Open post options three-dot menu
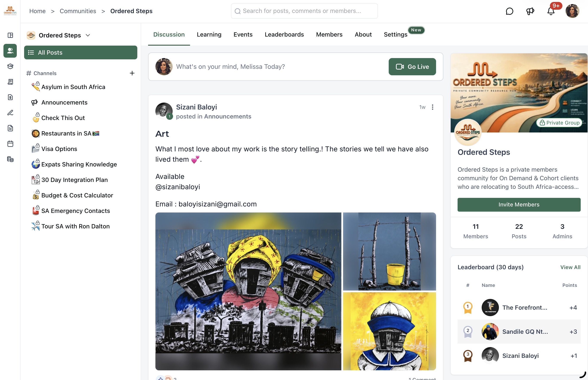This screenshot has height=380, width=588. click(x=432, y=107)
